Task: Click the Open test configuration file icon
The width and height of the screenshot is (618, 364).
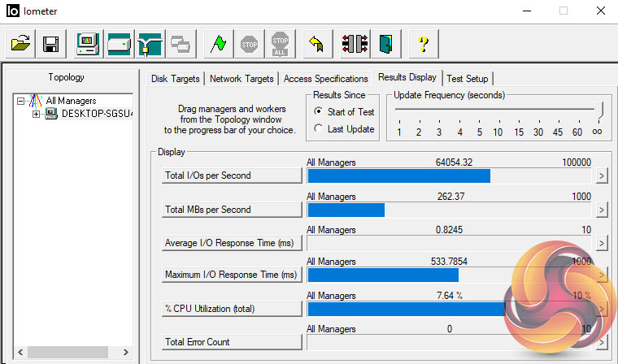Action: pyautogui.click(x=20, y=44)
